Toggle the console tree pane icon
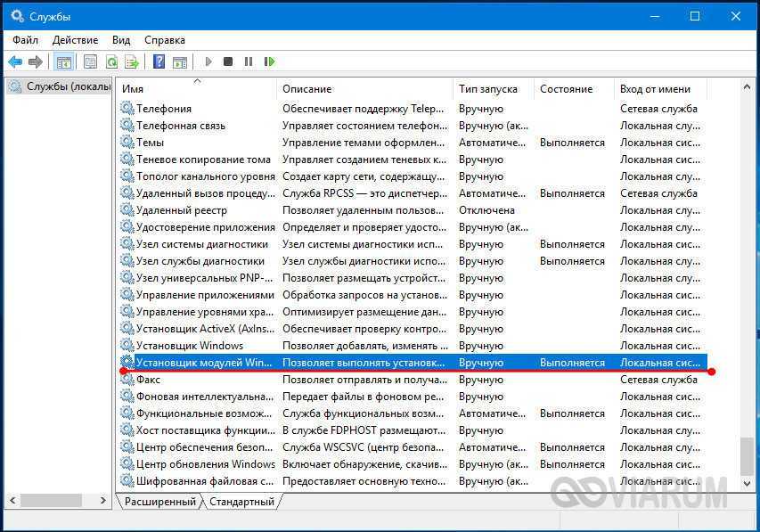The height and width of the screenshot is (532, 760). [63, 61]
